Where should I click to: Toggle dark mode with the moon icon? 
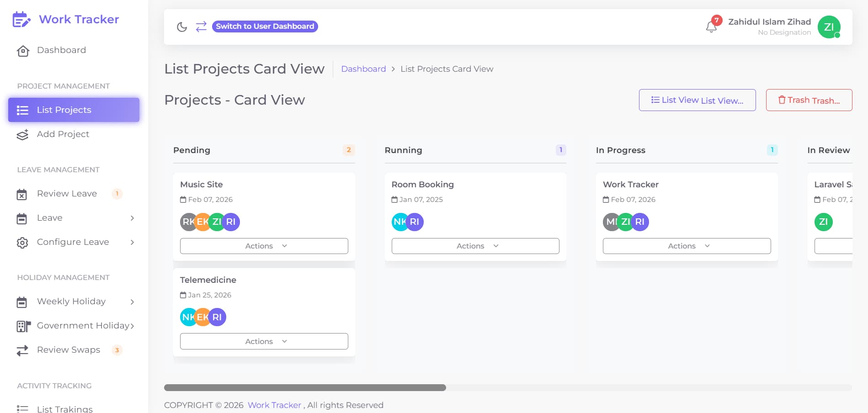[x=182, y=27]
